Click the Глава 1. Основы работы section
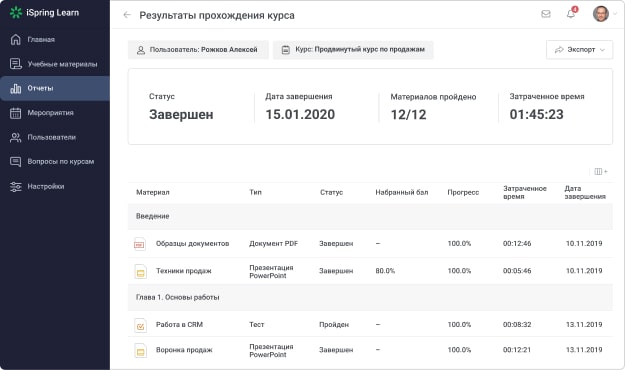The image size is (625, 370). (370, 297)
